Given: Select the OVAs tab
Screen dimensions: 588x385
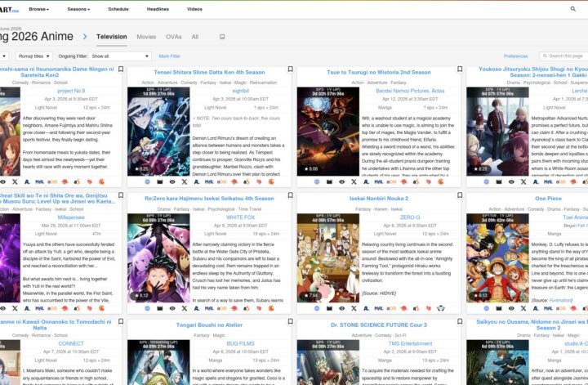Looking at the screenshot, I should coord(173,37).
